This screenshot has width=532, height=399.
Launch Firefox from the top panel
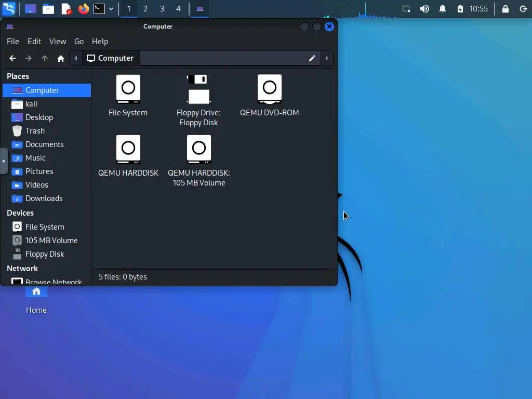84,9
